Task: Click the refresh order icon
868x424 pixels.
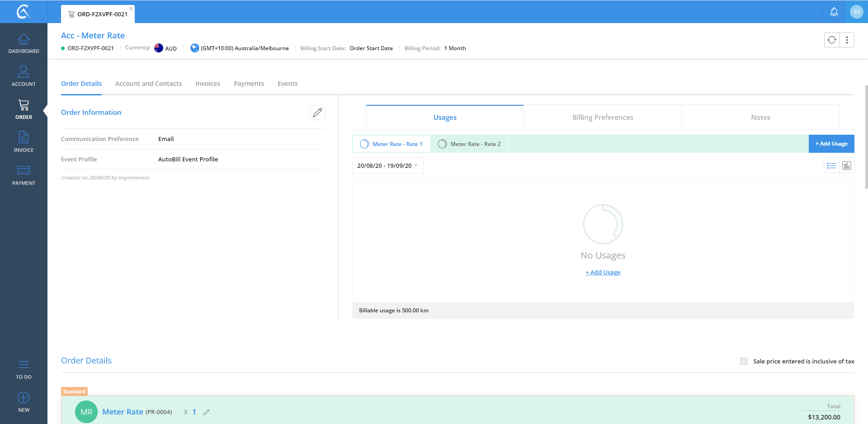Action: (x=832, y=40)
